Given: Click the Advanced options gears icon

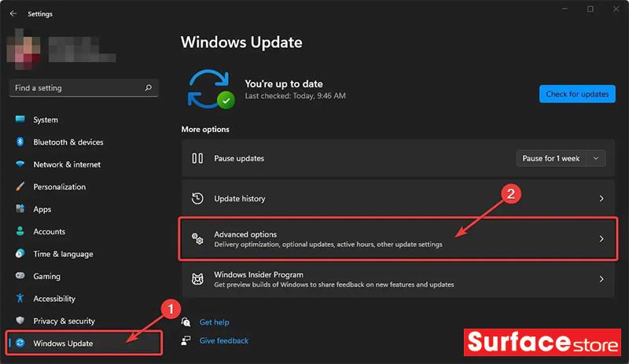Looking at the screenshot, I should [x=197, y=239].
